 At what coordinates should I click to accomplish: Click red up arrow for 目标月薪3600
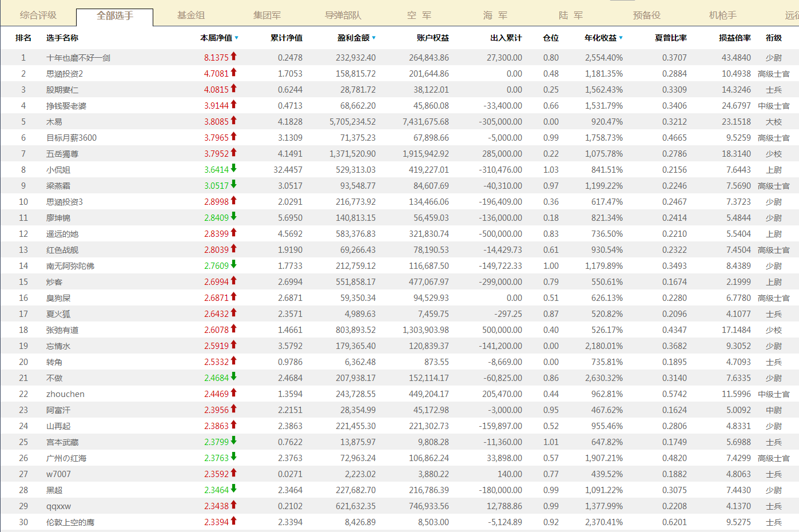click(x=234, y=136)
